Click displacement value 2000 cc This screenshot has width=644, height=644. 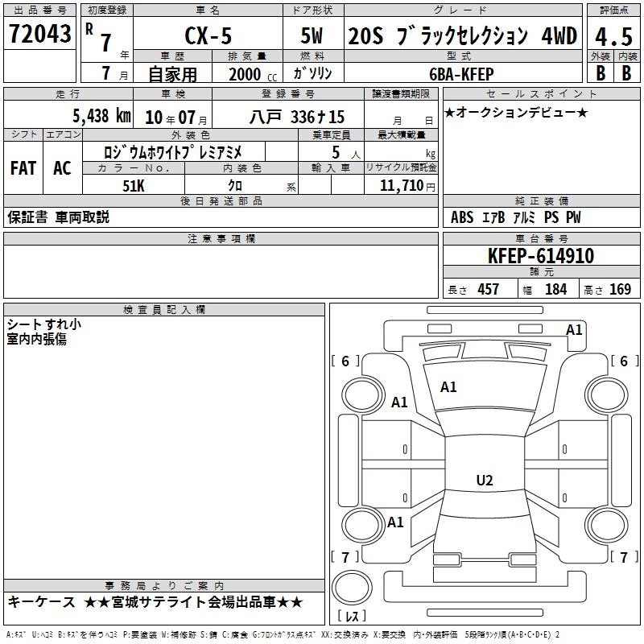tap(253, 74)
